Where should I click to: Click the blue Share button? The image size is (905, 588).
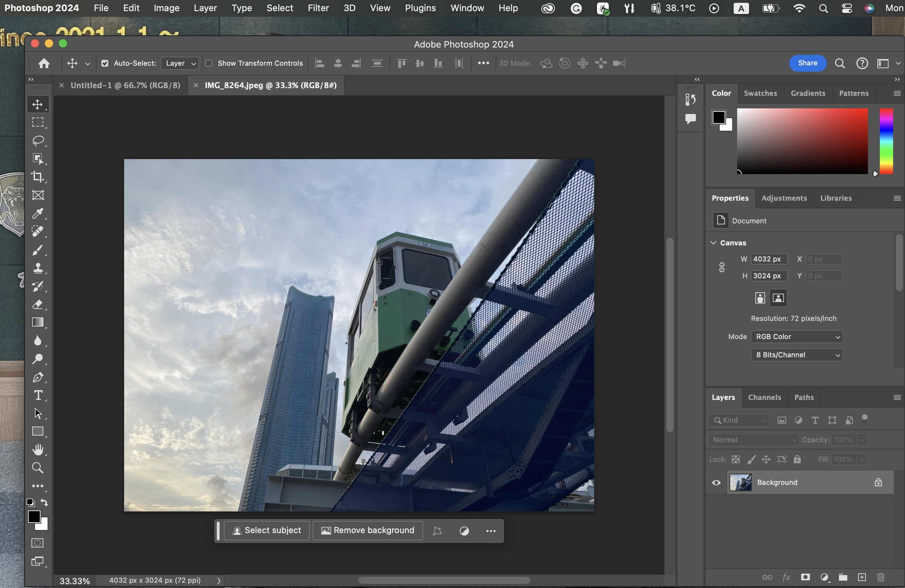(807, 63)
